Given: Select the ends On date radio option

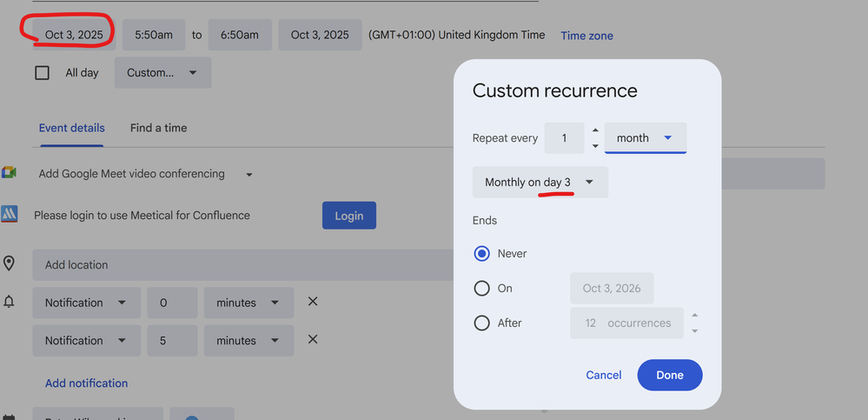Looking at the screenshot, I should tap(482, 289).
